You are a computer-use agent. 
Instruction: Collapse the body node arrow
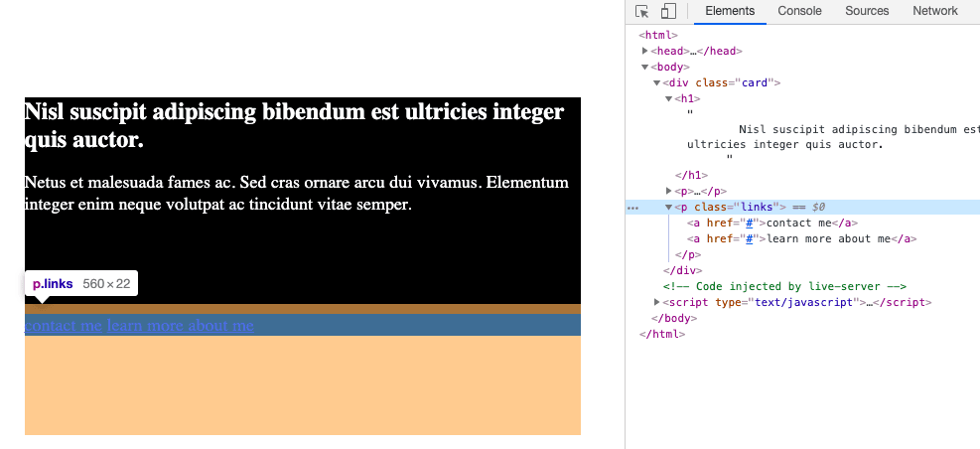point(645,67)
